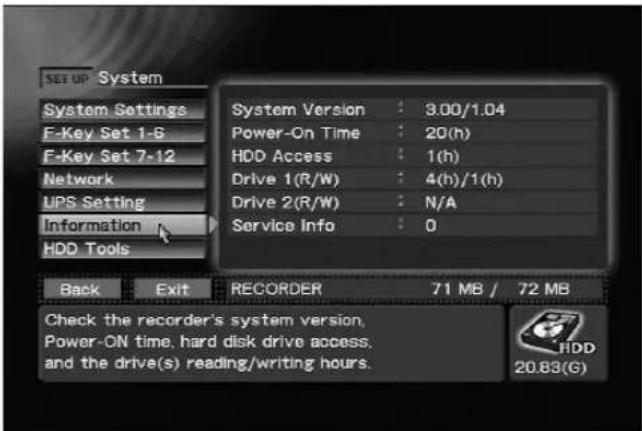Open HDD Tools menu item

pos(122,248)
